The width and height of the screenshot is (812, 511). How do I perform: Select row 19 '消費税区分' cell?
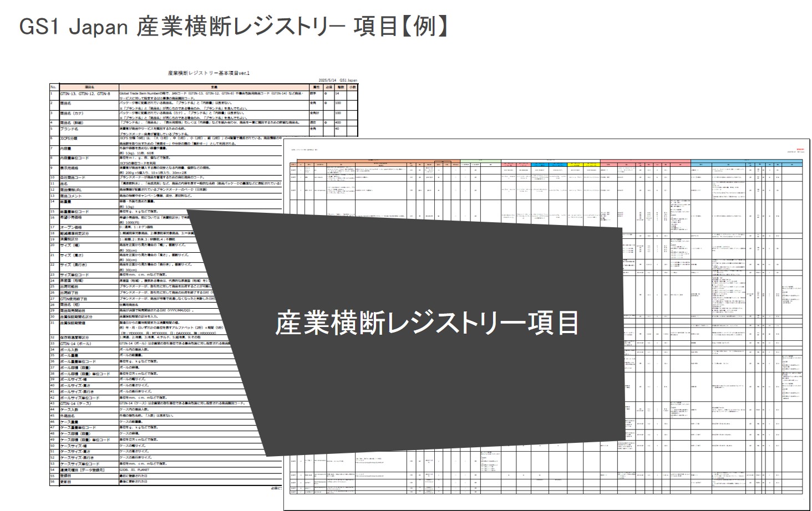tap(89, 239)
